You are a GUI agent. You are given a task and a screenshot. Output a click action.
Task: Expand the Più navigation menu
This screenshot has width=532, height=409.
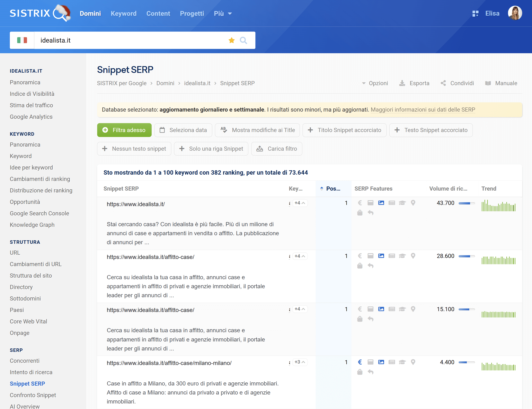pos(222,13)
